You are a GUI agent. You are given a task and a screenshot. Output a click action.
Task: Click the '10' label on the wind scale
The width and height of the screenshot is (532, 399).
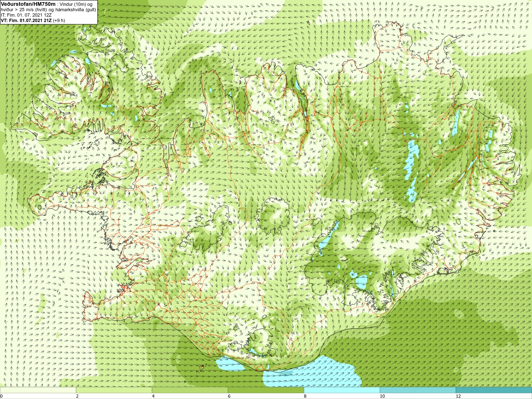[382, 396]
